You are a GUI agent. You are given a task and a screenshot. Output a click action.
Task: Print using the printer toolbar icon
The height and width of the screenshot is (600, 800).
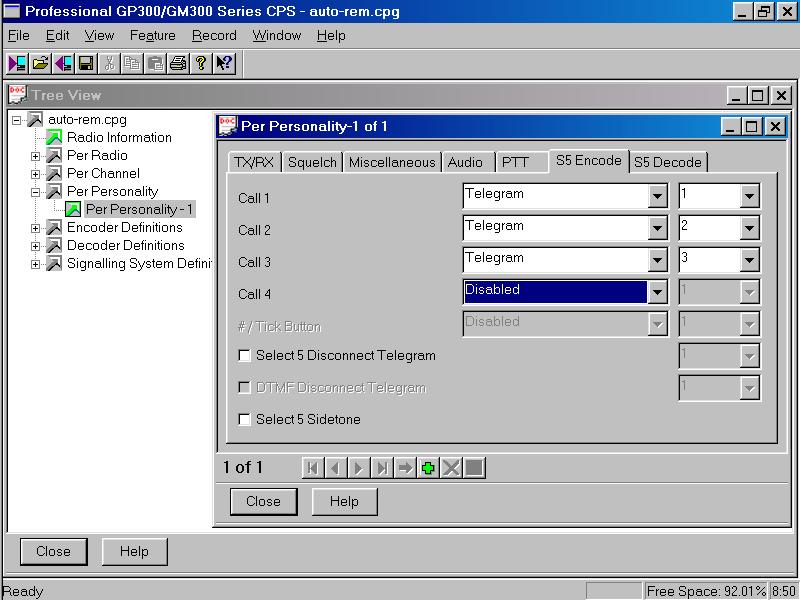click(178, 63)
